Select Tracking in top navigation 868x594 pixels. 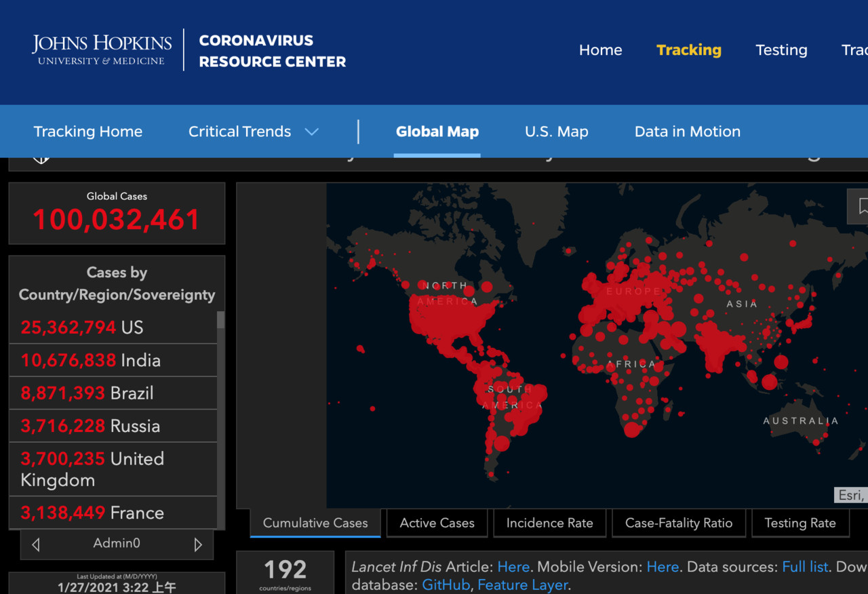tap(688, 50)
